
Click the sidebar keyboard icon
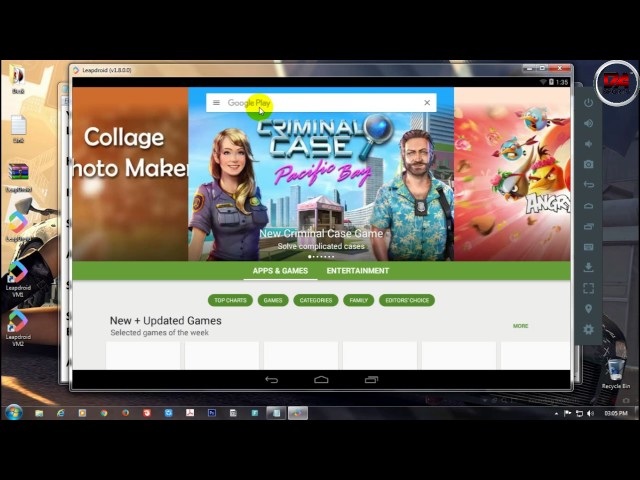[x=588, y=247]
